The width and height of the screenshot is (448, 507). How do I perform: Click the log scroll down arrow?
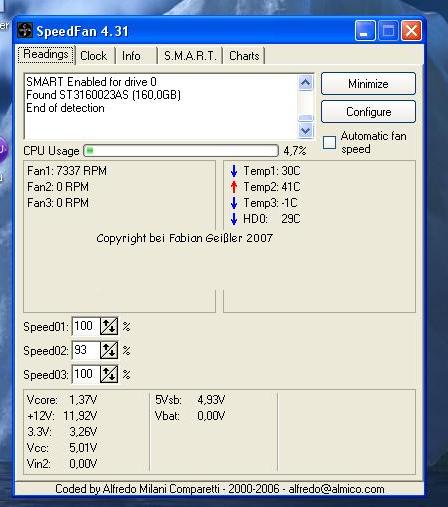(306, 130)
